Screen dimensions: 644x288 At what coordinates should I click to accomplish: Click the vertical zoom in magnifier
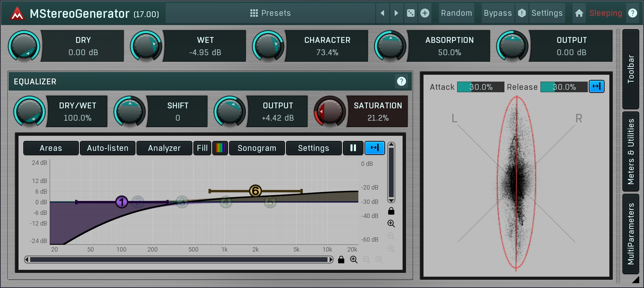coord(391,224)
